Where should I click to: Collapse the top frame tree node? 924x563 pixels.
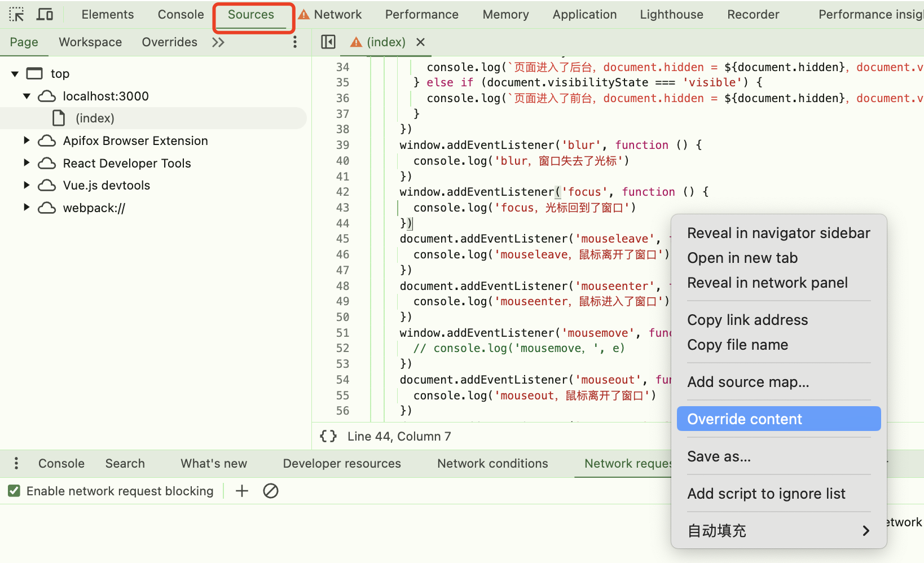pos(15,74)
